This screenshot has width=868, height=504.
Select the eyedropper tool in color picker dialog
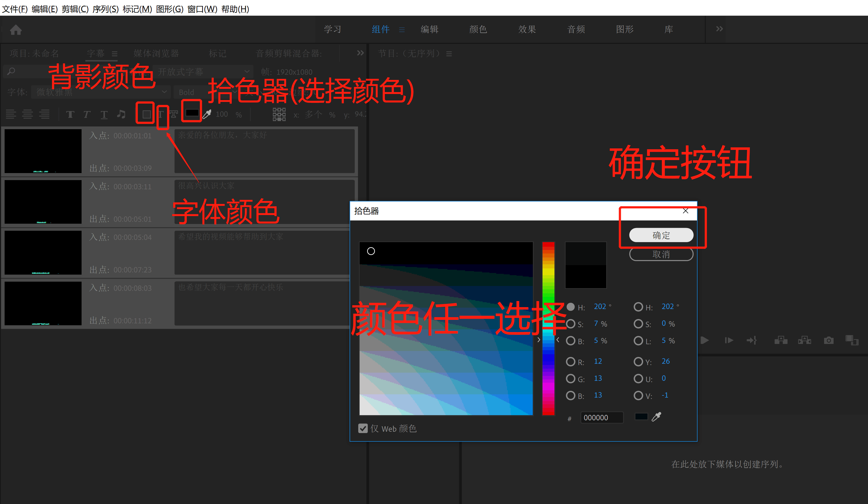pos(656,417)
